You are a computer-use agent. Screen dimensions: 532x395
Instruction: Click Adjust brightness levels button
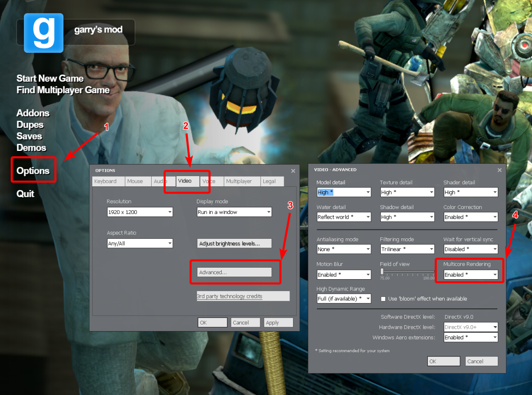tap(234, 243)
